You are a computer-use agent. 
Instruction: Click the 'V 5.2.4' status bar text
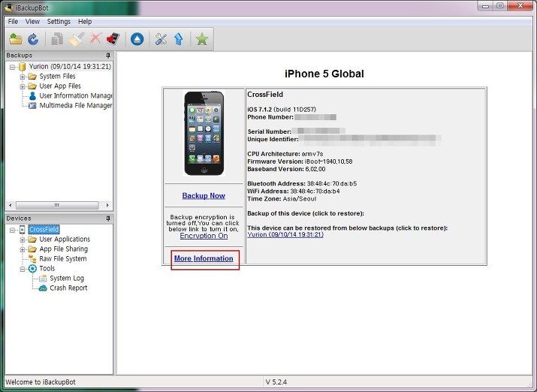coord(276,381)
